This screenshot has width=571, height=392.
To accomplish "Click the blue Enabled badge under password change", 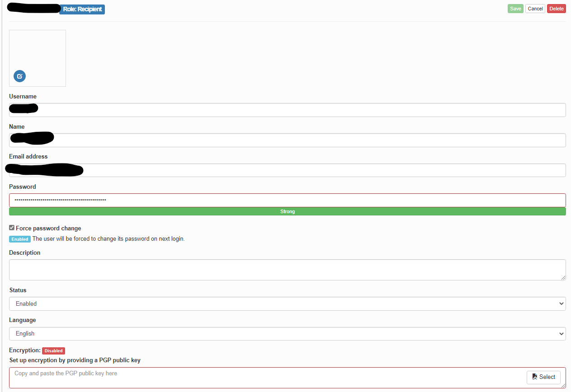I will 20,239.
